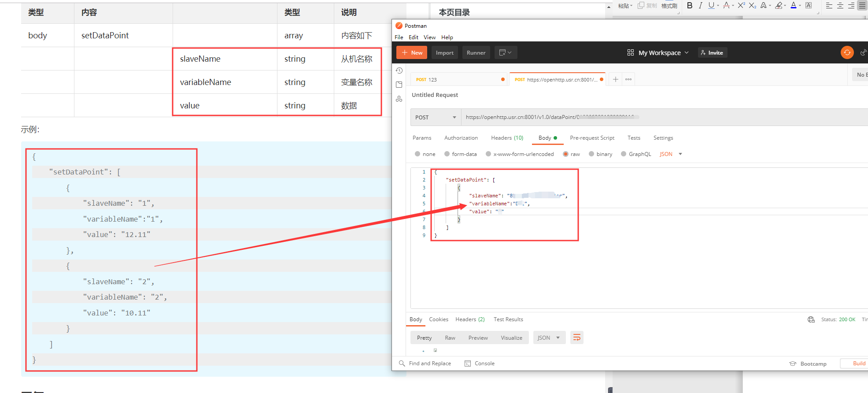This screenshot has height=393, width=868.
Task: Select the form-data body type
Action: coord(447,154)
